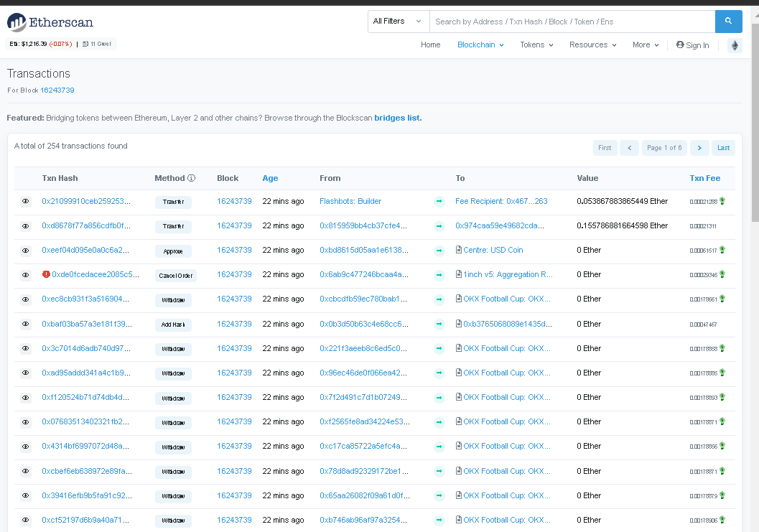The image size is (759, 532).
Task: Toggle eye preview for 0xd8678f77a856cdfb0f transaction
Action: point(26,226)
